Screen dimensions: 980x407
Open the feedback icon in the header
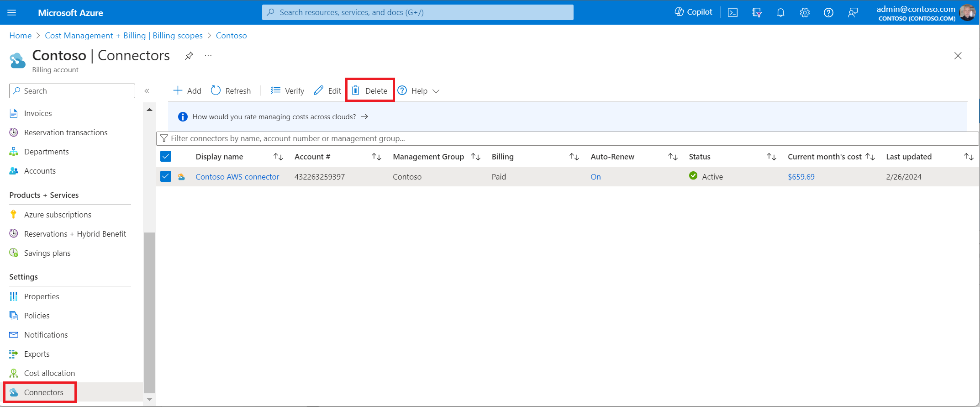click(x=852, y=12)
